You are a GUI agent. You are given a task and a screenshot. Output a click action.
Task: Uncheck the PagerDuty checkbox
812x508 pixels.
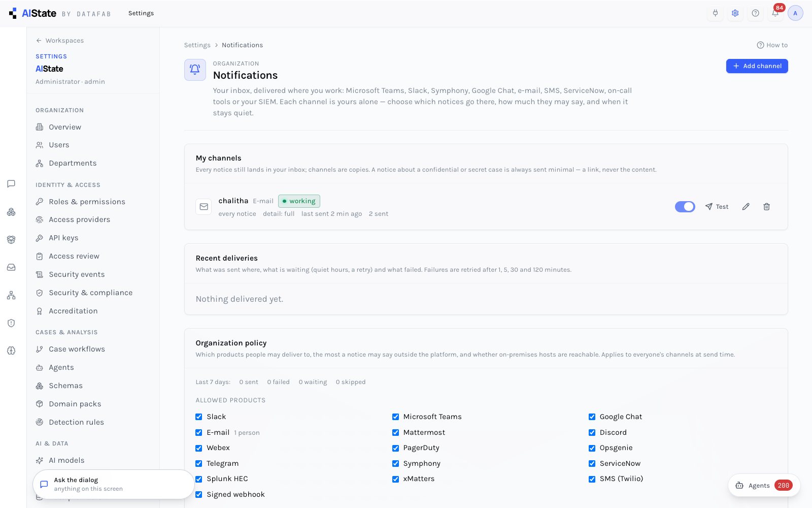click(395, 448)
